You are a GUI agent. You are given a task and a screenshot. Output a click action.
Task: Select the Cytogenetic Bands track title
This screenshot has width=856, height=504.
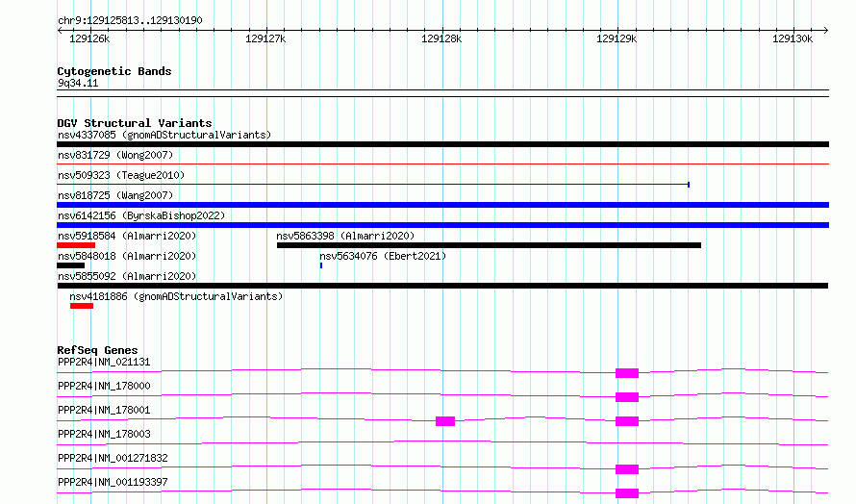[114, 71]
